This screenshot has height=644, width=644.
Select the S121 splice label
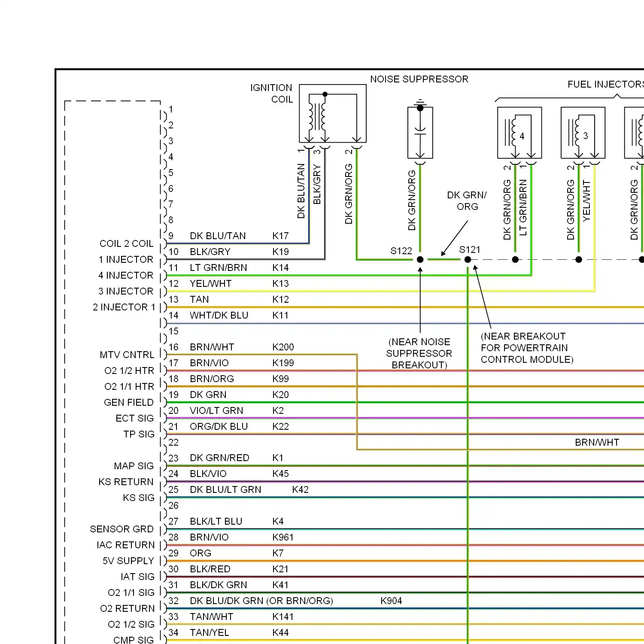click(x=470, y=249)
